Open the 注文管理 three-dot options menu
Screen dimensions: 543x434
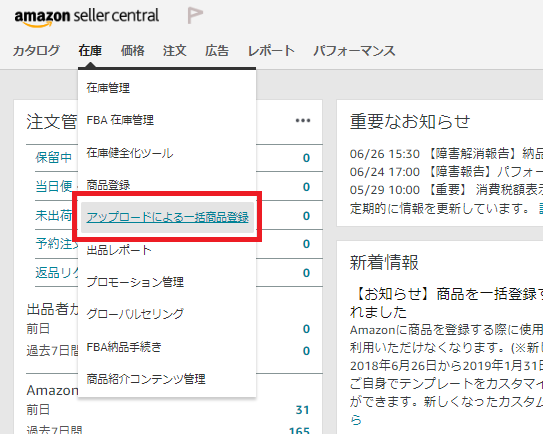[x=303, y=121]
